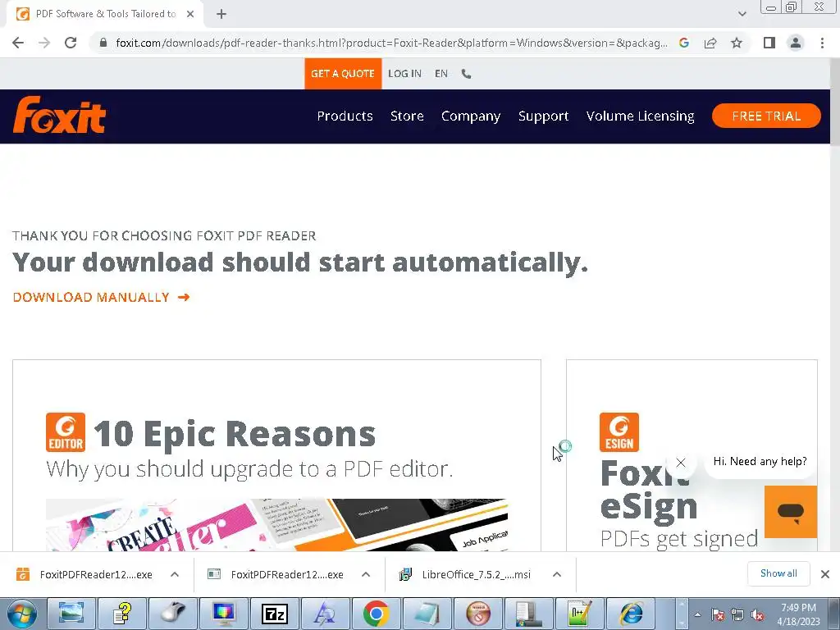This screenshot has width=840, height=630.
Task: Click the network tray icon
Action: pos(737,615)
